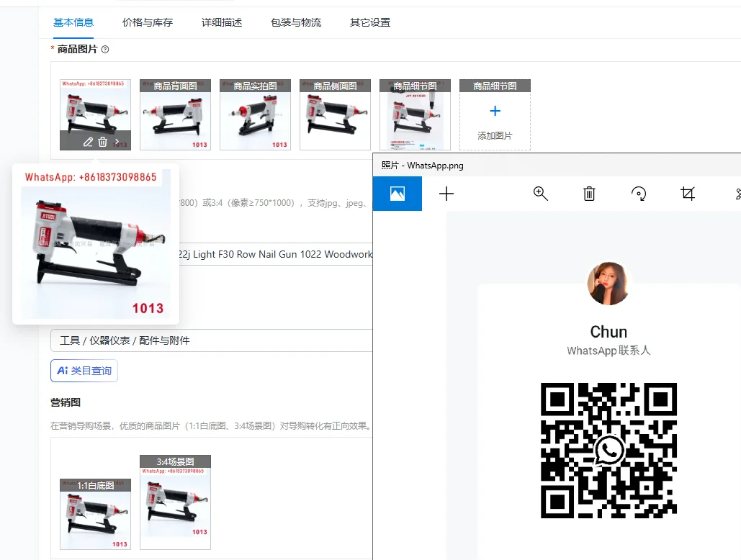Delete the photo with Photos trash icon
The image size is (741, 560).
point(589,194)
